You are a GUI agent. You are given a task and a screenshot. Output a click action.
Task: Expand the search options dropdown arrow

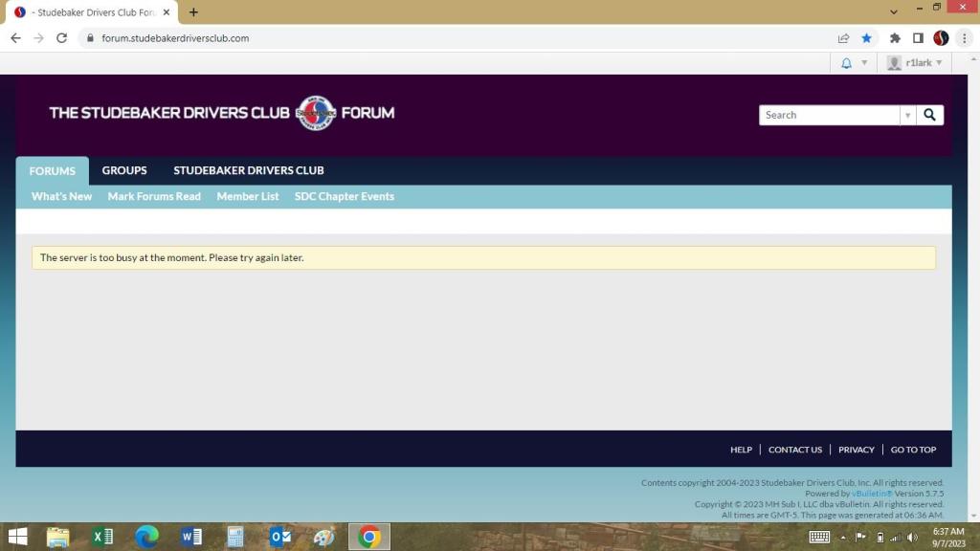pos(907,115)
